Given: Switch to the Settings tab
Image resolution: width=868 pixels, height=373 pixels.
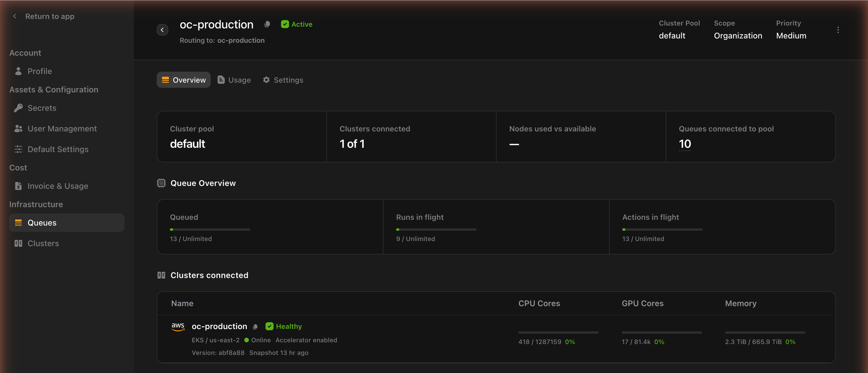Looking at the screenshot, I should (283, 80).
